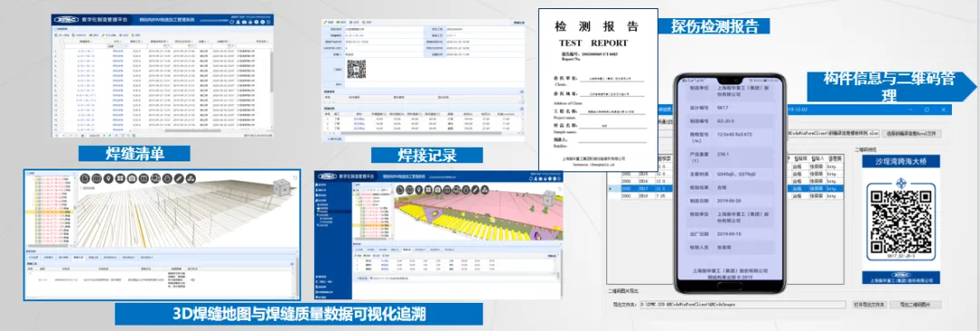
Task: Select the pencil measure icon in the pink bridge viewer toolbar
Action: tap(475, 190)
